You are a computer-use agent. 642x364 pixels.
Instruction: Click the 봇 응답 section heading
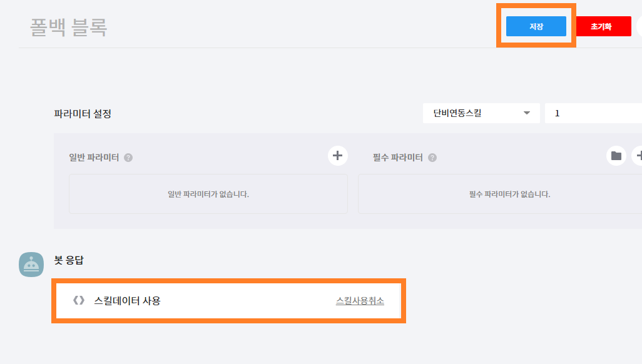(69, 260)
